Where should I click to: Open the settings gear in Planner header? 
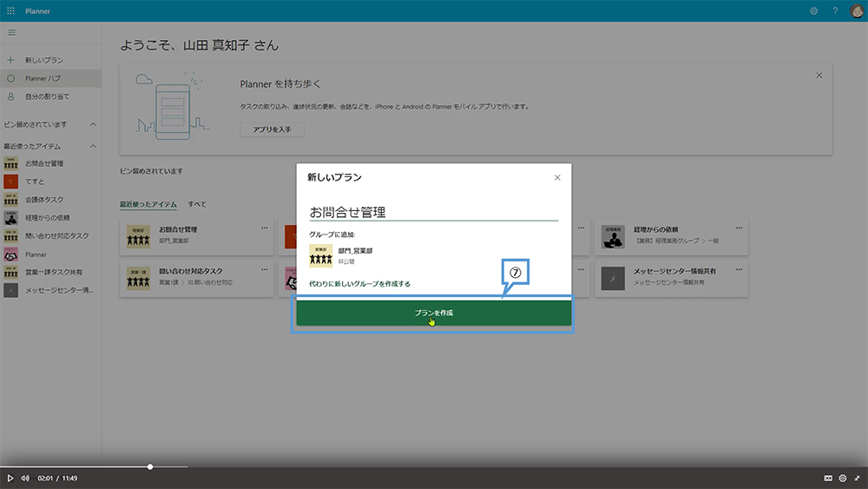pyautogui.click(x=814, y=10)
